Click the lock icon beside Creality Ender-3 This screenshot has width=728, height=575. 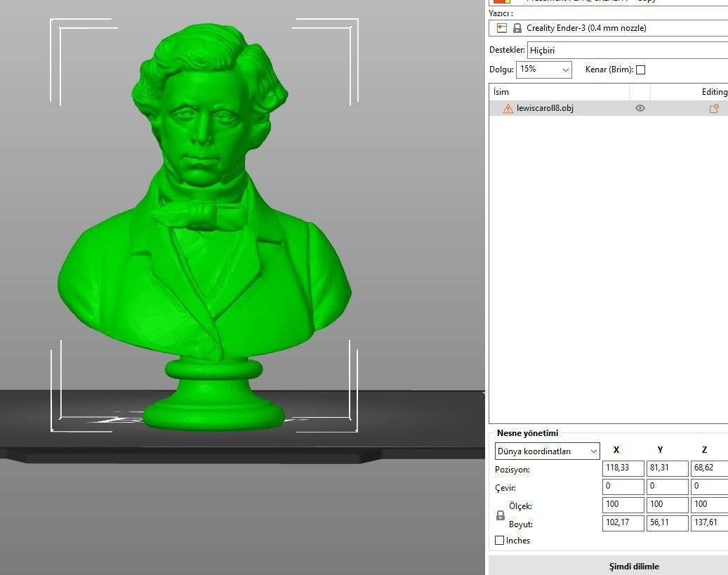[x=517, y=28]
